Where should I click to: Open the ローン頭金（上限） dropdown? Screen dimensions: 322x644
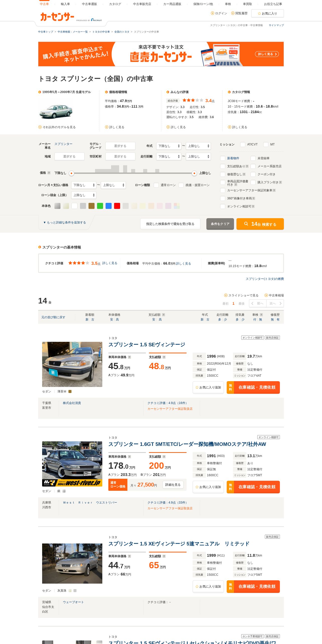coord(84,195)
